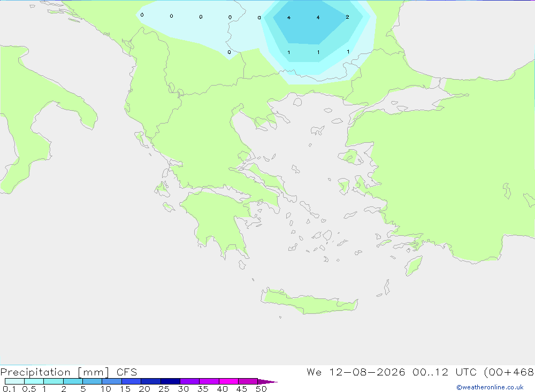Image resolution: width=535 pixels, height=392 pixels.
Task: Click the precipitation value '2' on the map
Action: point(347,17)
